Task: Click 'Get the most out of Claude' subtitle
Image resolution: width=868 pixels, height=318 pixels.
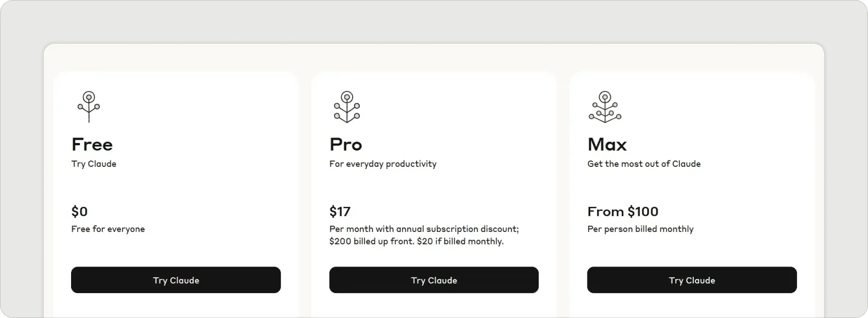Action: (644, 164)
